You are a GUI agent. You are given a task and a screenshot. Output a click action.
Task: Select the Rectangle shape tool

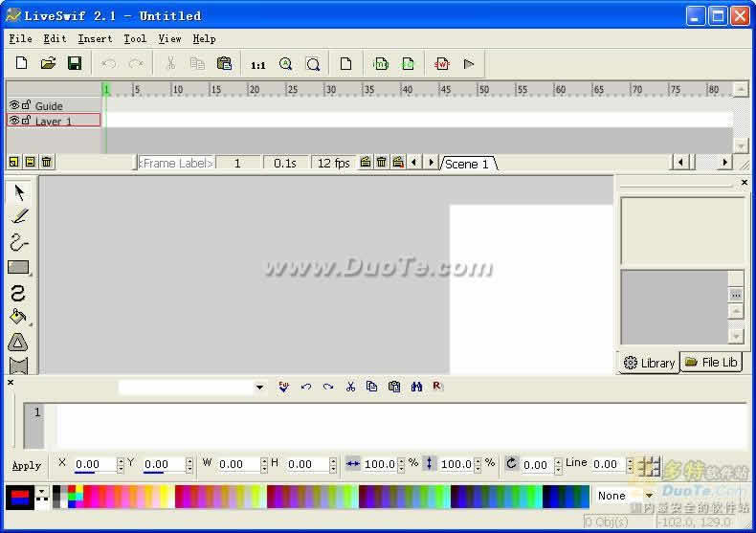click(18, 268)
